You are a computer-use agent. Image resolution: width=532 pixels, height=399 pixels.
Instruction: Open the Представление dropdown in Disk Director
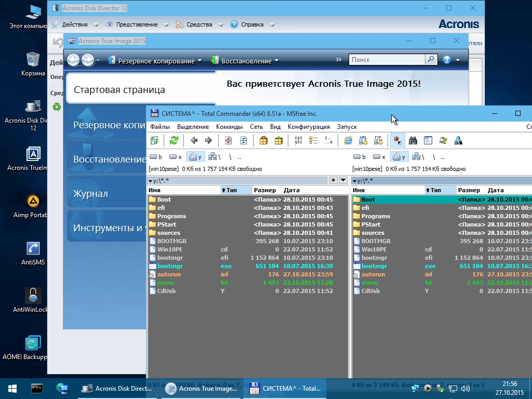[x=166, y=24]
